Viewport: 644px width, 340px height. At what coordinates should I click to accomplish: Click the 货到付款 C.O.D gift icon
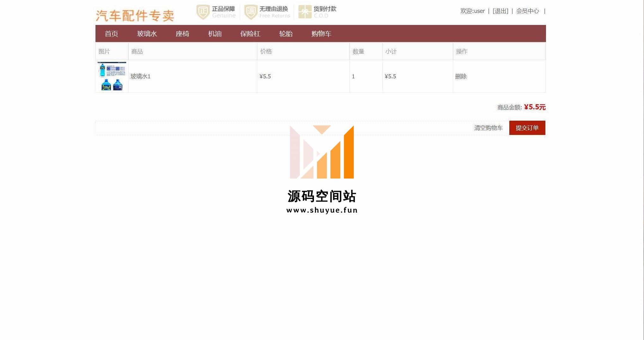(305, 12)
